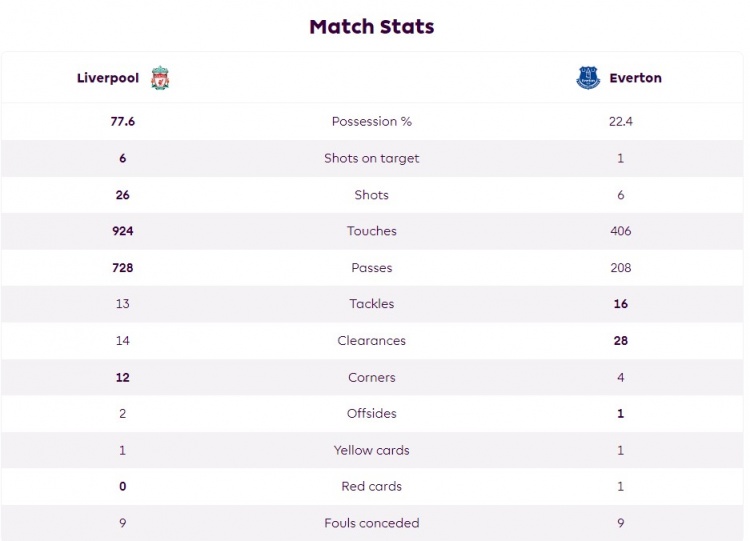Click the Possession % row label
The width and height of the screenshot is (750, 541).
pyautogui.click(x=372, y=121)
